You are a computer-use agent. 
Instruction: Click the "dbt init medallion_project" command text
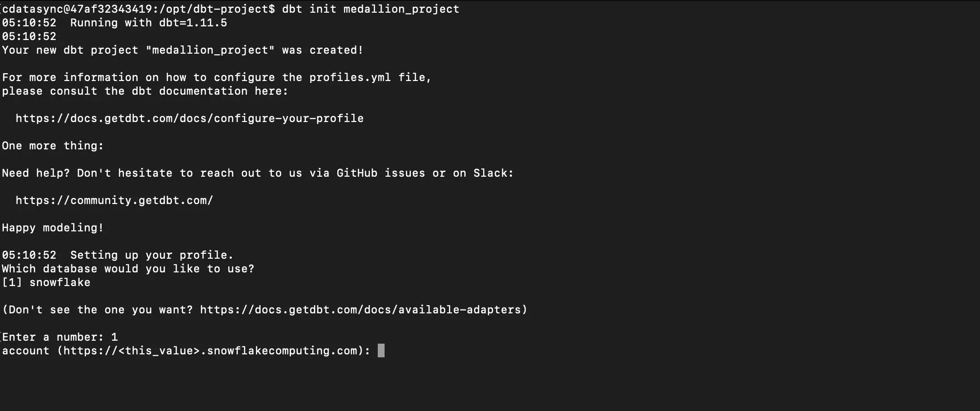pos(370,9)
